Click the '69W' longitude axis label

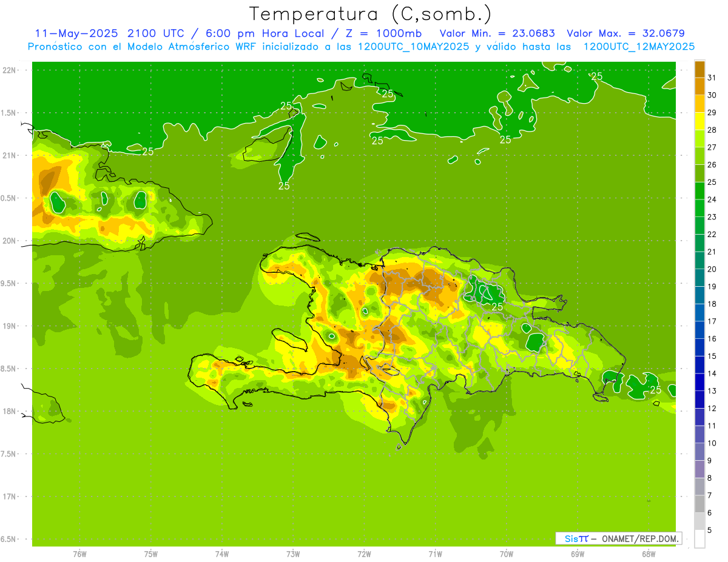(x=578, y=554)
